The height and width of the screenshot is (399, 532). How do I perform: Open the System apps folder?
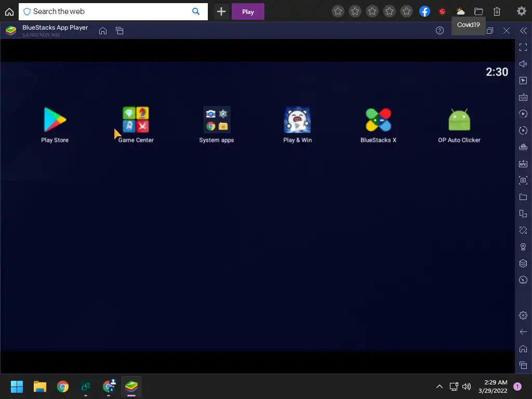click(217, 120)
